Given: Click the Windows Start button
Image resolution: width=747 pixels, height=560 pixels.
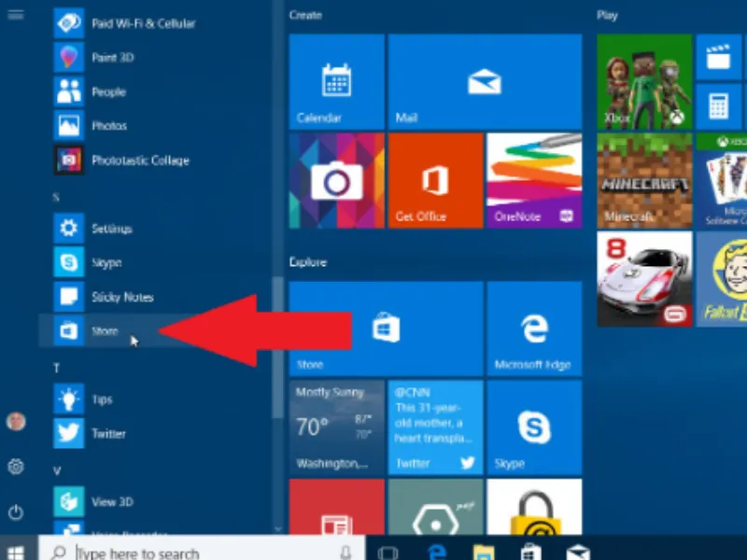Looking at the screenshot, I should click(16, 553).
